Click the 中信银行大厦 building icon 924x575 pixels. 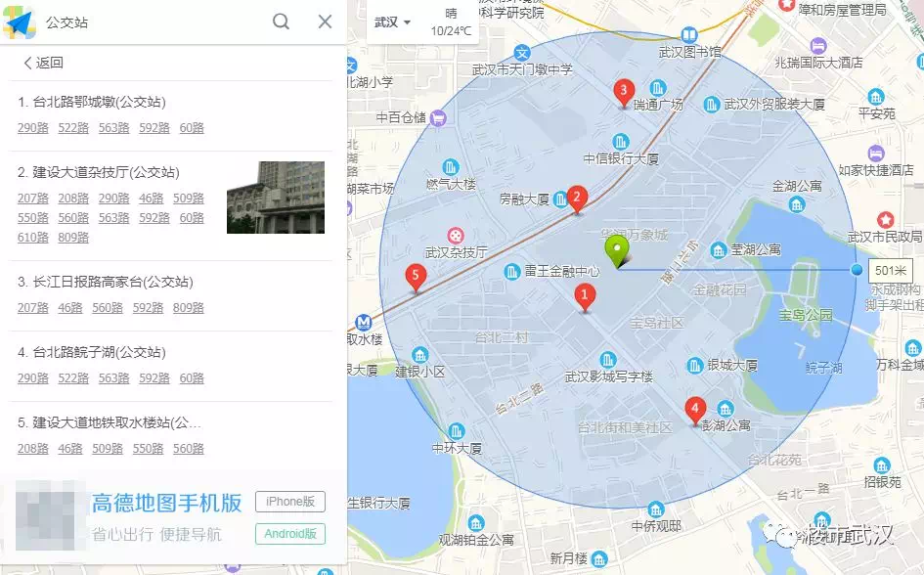pyautogui.click(x=620, y=142)
